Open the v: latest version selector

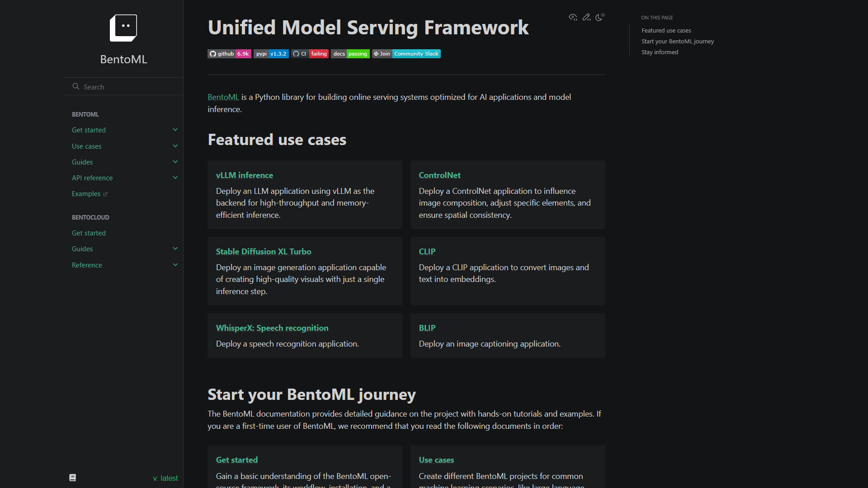click(x=165, y=478)
